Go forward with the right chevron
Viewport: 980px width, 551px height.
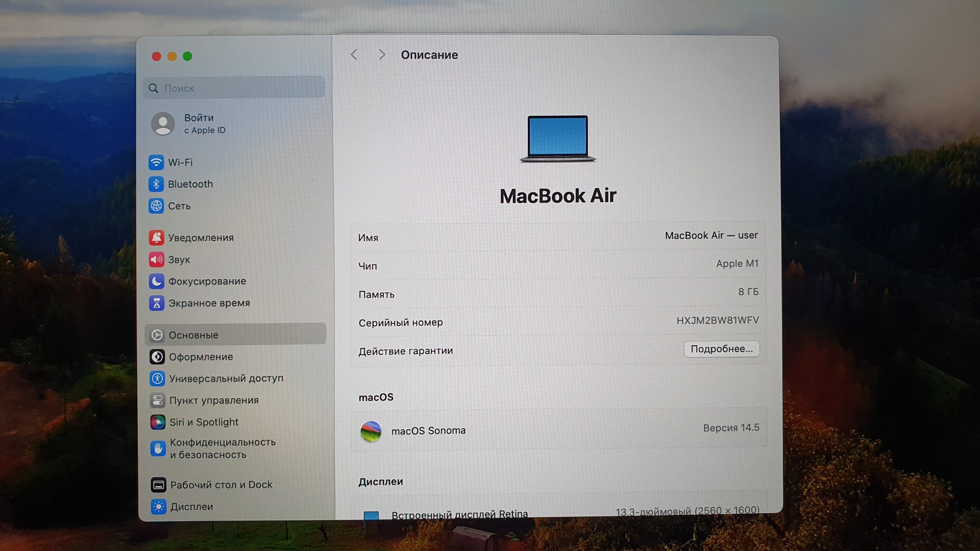click(381, 55)
